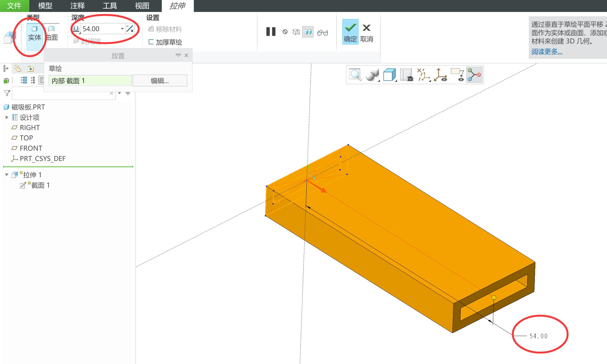Open the 阅读更多... help link
607x364 pixels.
pos(547,51)
